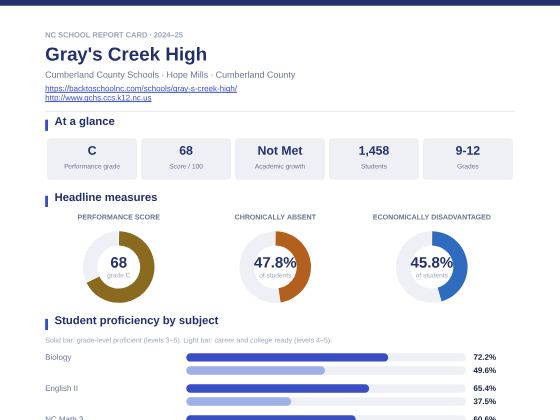
Task: Select the Score / 100 card showing 68
Action: point(186,159)
